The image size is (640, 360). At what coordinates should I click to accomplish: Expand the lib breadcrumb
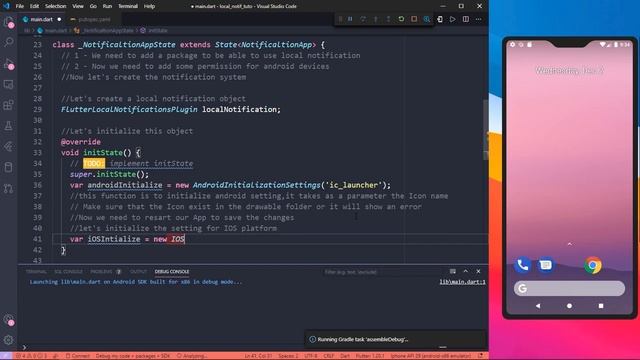point(27,31)
